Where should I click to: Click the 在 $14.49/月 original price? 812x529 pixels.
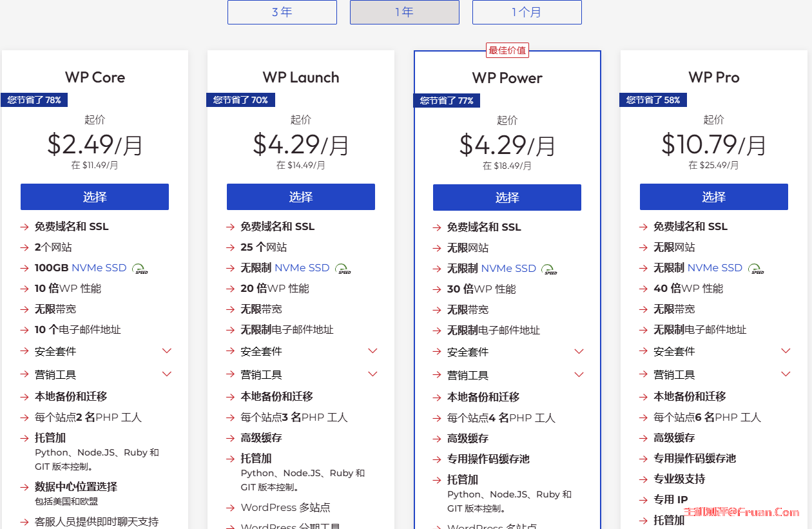click(x=301, y=165)
